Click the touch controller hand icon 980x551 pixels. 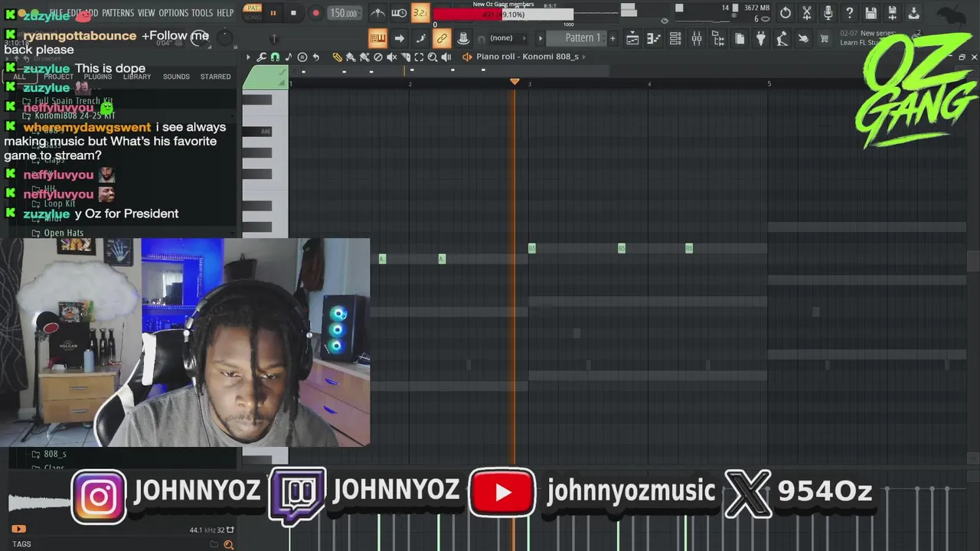803,39
